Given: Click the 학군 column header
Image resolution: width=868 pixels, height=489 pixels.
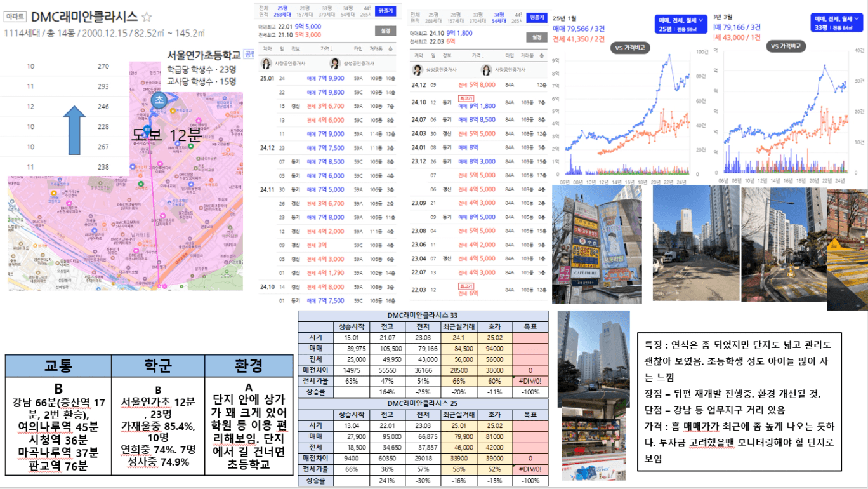Looking at the screenshot, I should pos(158,366).
